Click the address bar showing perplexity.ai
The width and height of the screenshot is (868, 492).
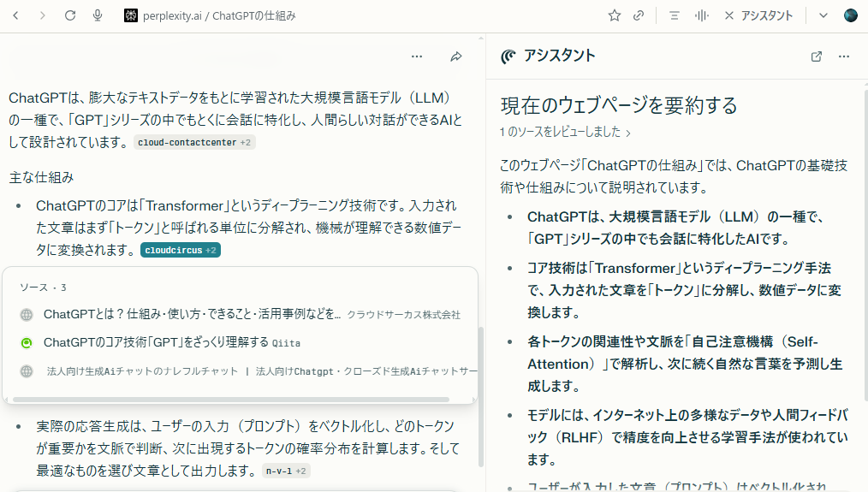[218, 15]
